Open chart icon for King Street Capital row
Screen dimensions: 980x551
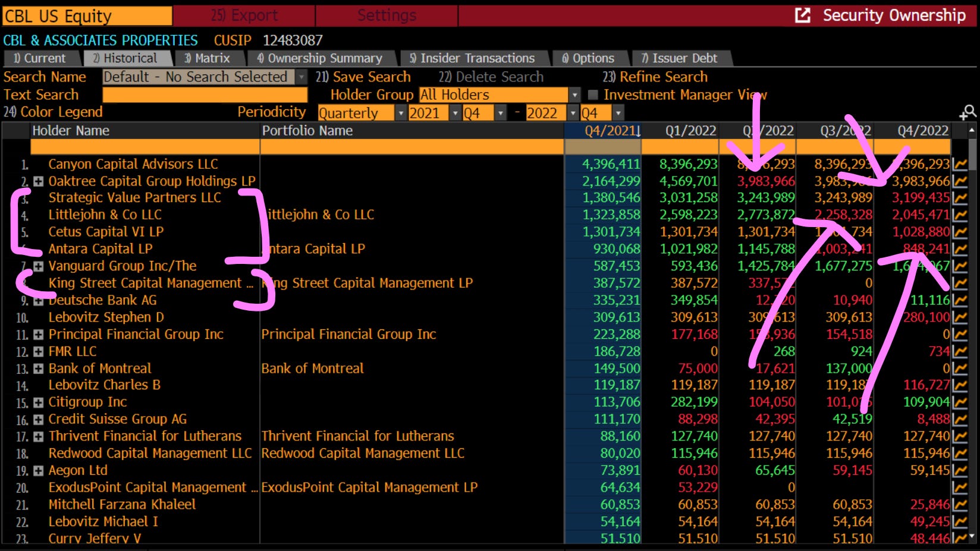pos(959,284)
